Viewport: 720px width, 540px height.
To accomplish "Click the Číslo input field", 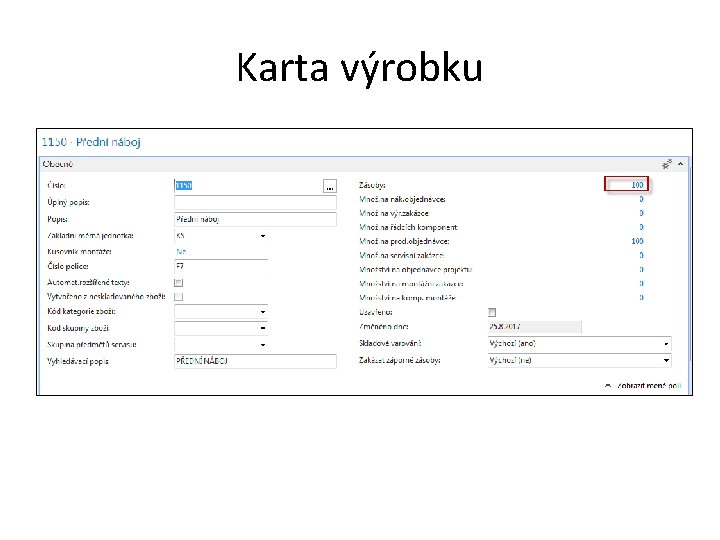I will (x=248, y=186).
